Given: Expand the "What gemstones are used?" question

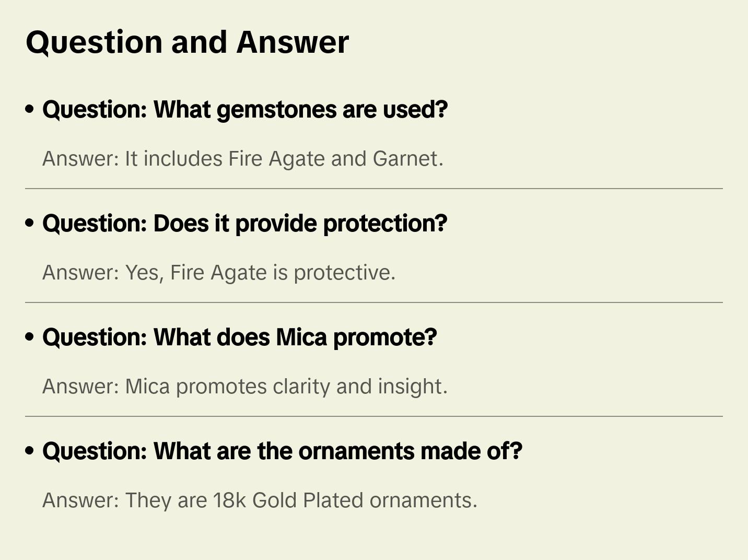Looking at the screenshot, I should 245,110.
